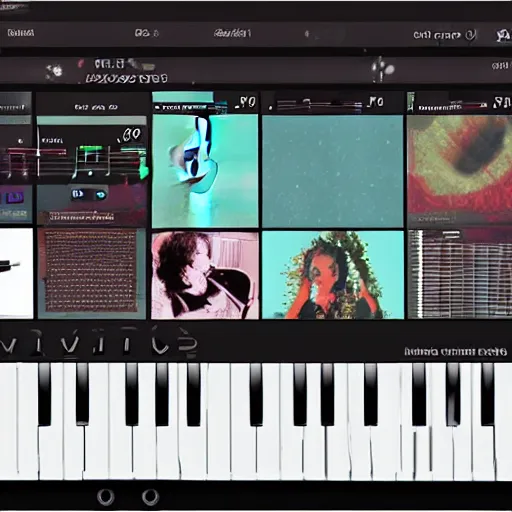Open the gray striped grid thumbnail
The height and width of the screenshot is (512, 512).
click(460, 274)
